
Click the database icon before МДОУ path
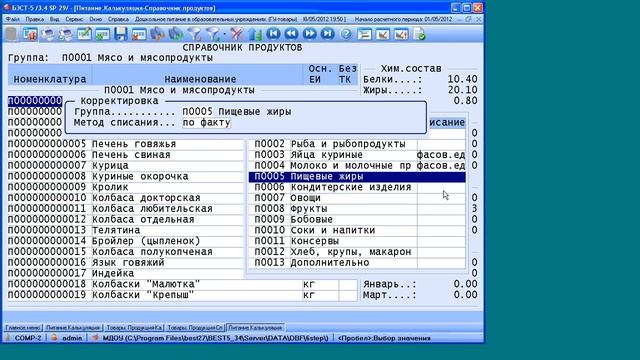tap(95, 338)
